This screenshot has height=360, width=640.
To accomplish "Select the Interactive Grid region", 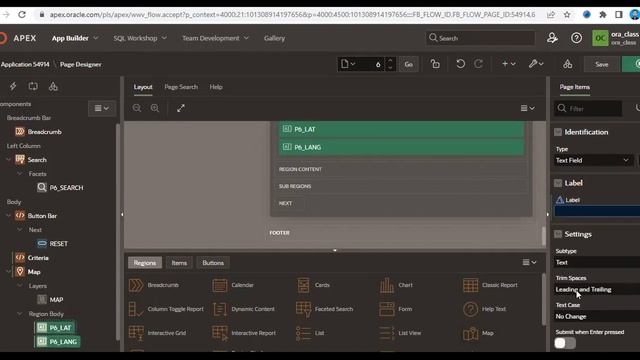I will (x=158, y=333).
